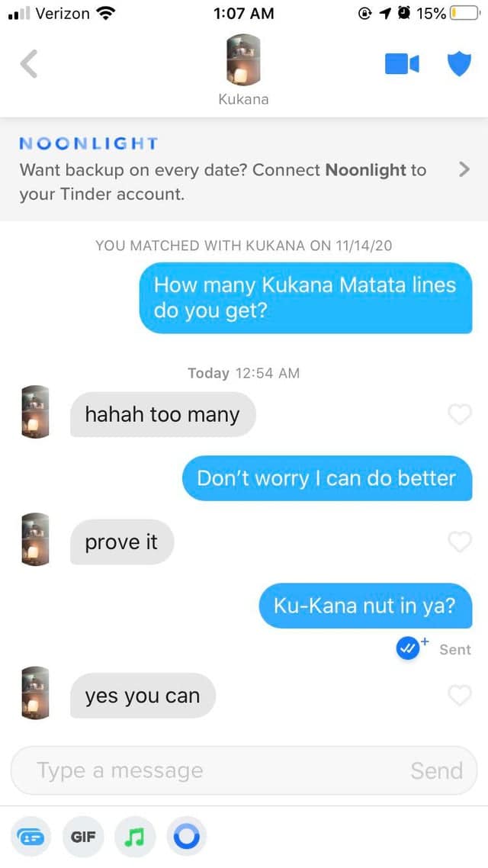Tap Kukana's avatar beside "prove it"
The image size is (488, 868).
tap(35, 539)
